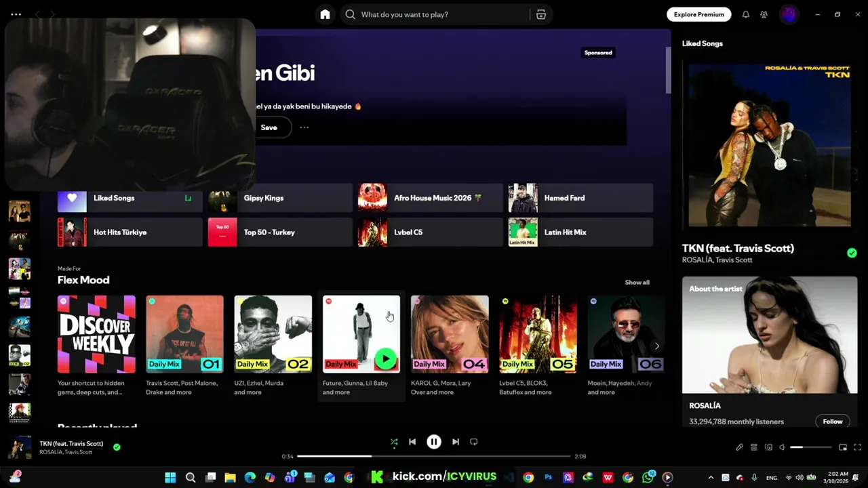Toggle liked checkmark in now-playing bar
The width and height of the screenshot is (868, 488).
point(117,447)
